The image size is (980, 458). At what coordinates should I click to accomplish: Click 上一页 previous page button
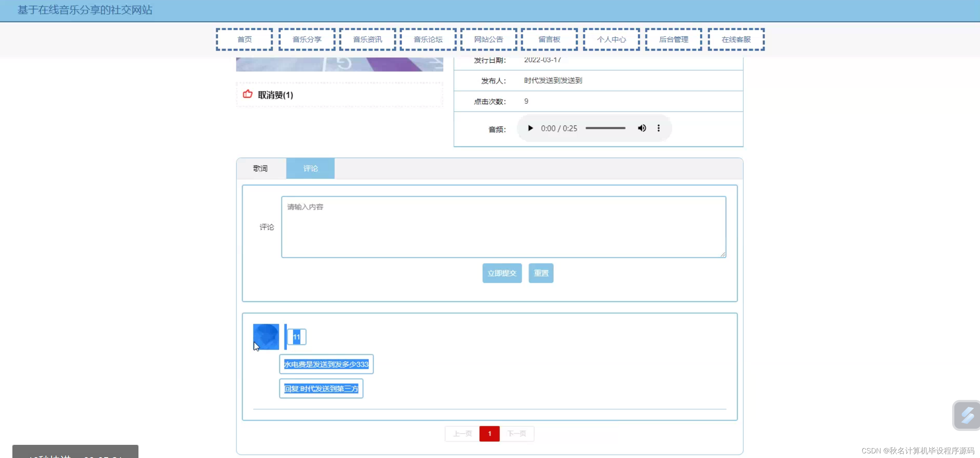462,434
